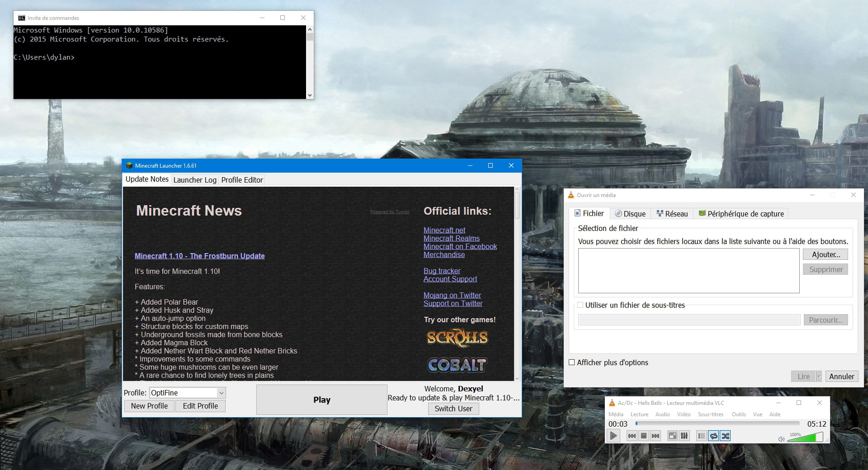Switch to the Réseau tab

pos(672,214)
